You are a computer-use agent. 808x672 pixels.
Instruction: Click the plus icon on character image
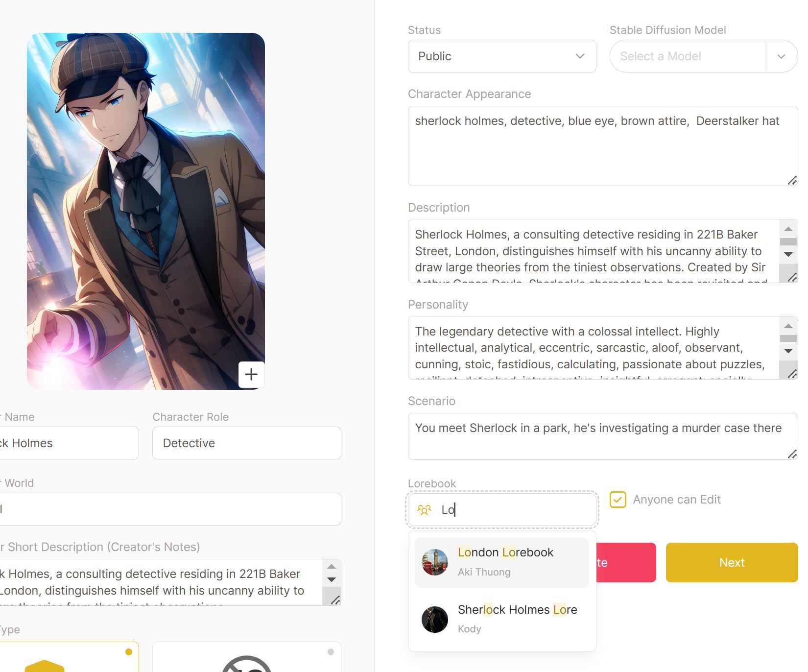(x=251, y=375)
